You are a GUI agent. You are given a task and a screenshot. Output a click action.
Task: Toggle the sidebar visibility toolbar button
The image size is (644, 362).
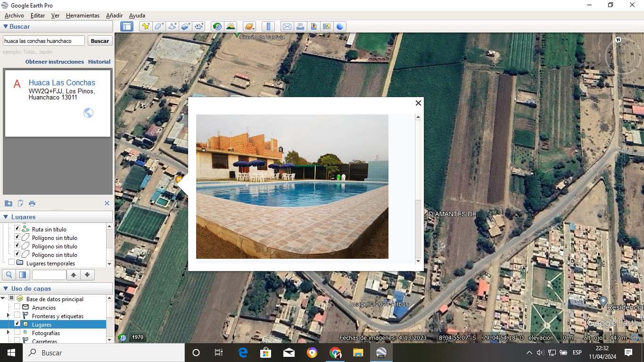point(126,26)
